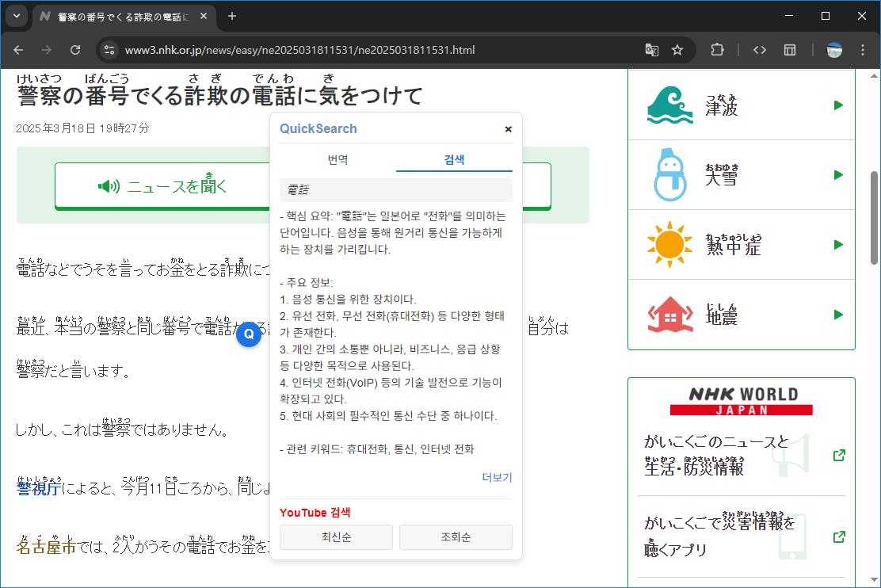881x588 pixels.
Task: Sort YouTube results by 최신순
Action: coord(336,536)
